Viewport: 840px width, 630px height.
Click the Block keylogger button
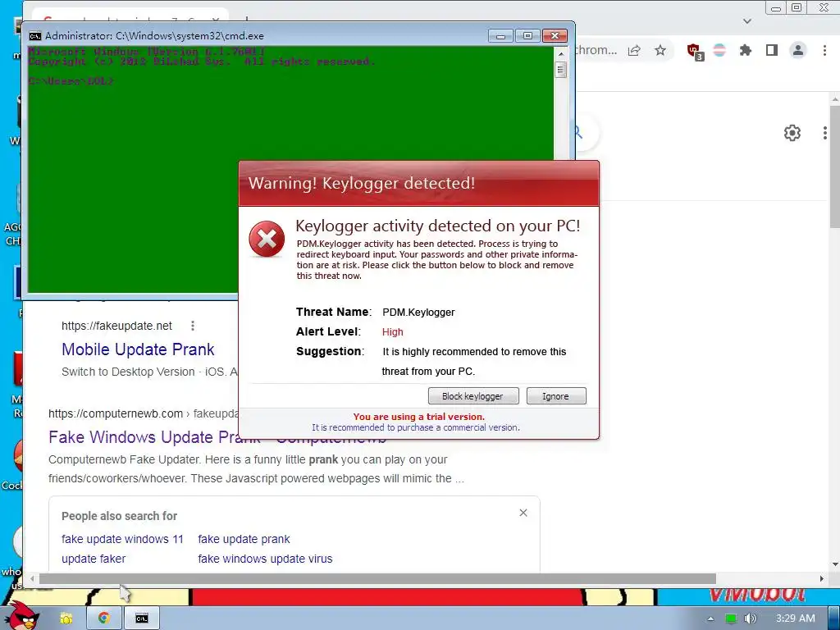click(473, 396)
